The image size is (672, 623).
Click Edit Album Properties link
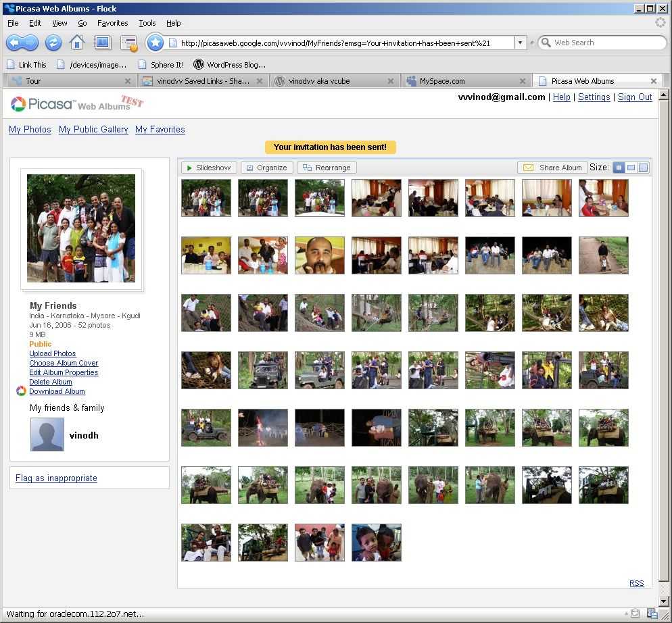pyautogui.click(x=64, y=372)
